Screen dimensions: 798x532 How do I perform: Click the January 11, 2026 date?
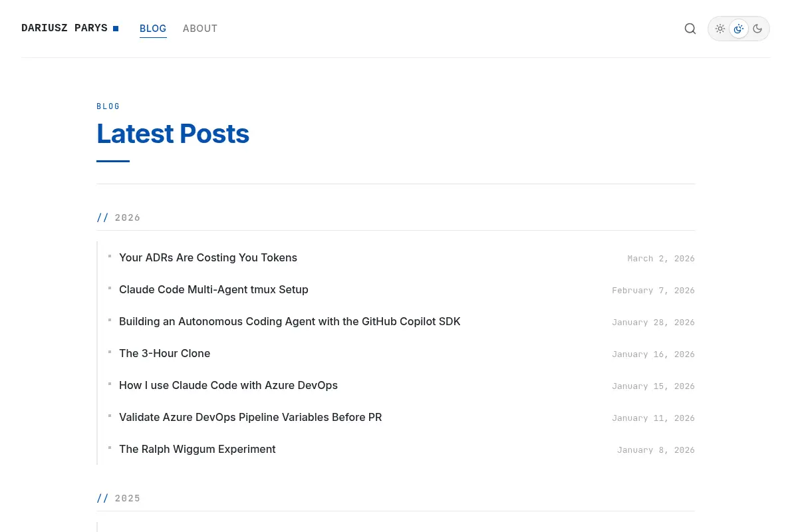click(654, 418)
